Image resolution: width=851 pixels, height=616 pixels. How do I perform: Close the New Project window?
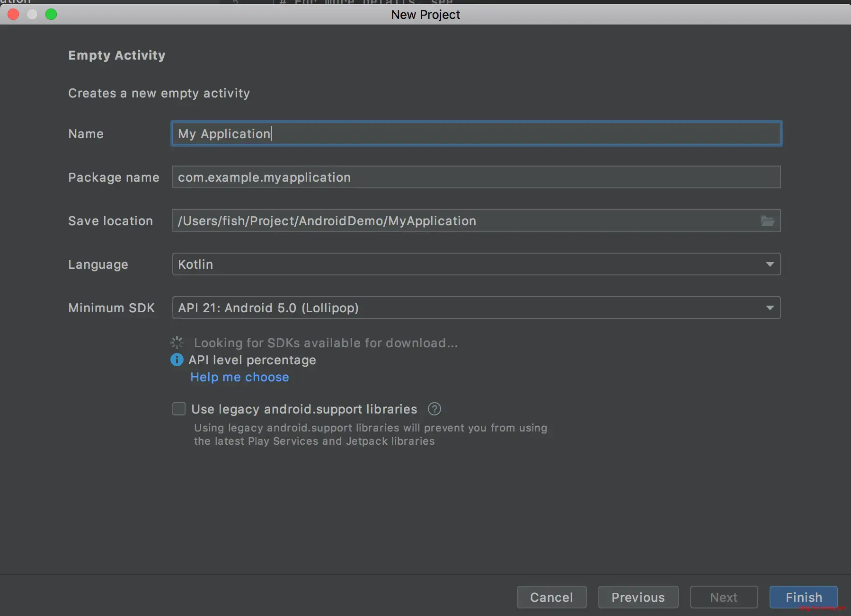13,14
